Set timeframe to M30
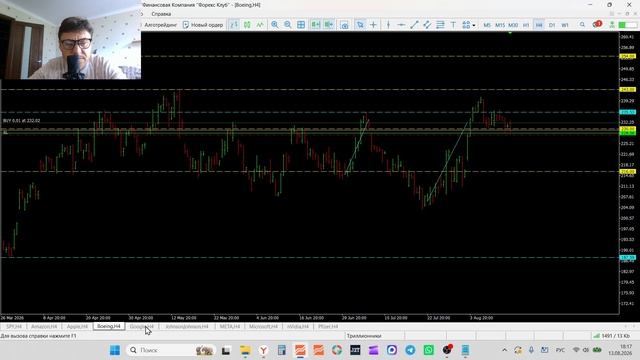This screenshot has width=640, height=360. (x=513, y=25)
